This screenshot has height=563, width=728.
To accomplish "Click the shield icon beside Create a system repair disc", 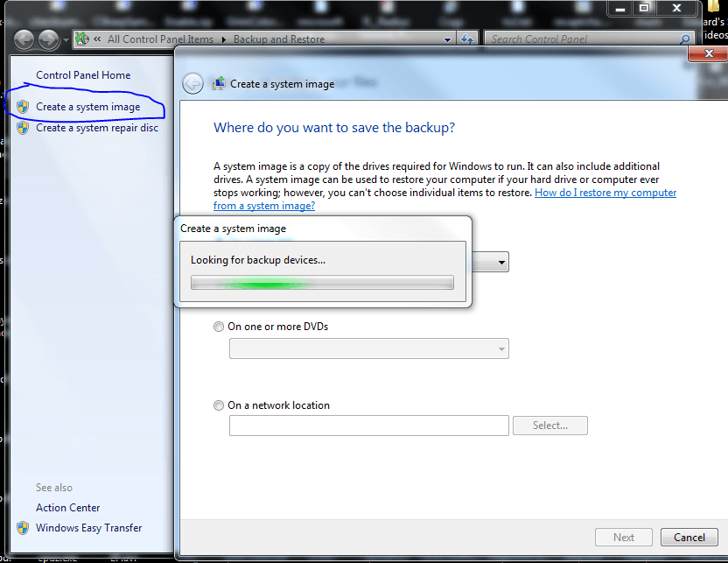I will click(23, 128).
